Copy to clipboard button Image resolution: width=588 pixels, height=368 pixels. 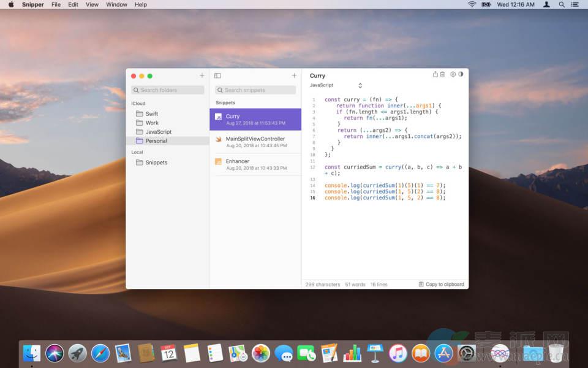point(441,285)
